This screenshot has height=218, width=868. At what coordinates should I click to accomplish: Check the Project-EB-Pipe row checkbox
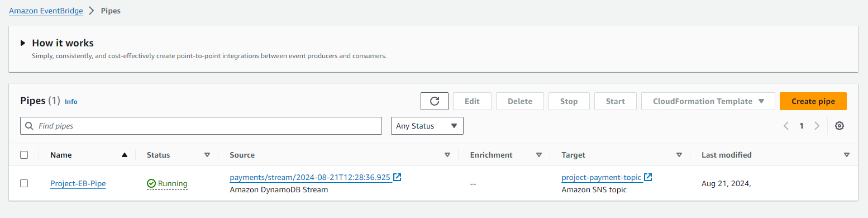pos(24,183)
